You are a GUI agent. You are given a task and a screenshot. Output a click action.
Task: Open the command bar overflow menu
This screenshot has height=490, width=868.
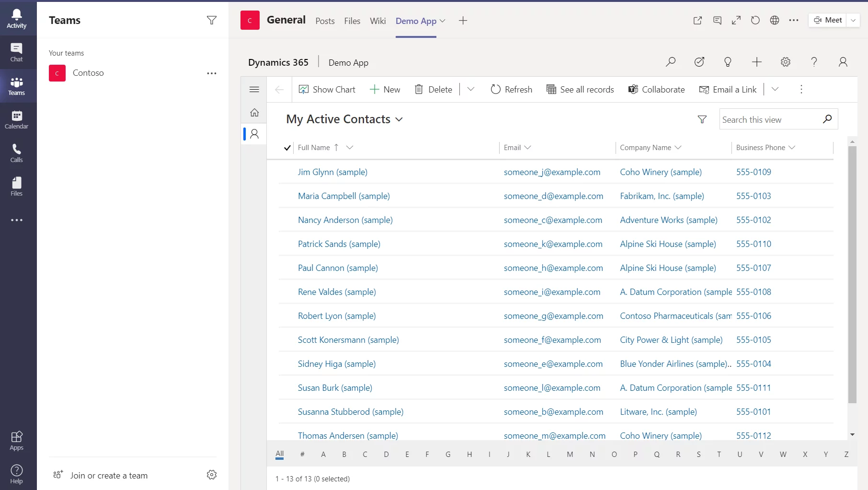[801, 89]
